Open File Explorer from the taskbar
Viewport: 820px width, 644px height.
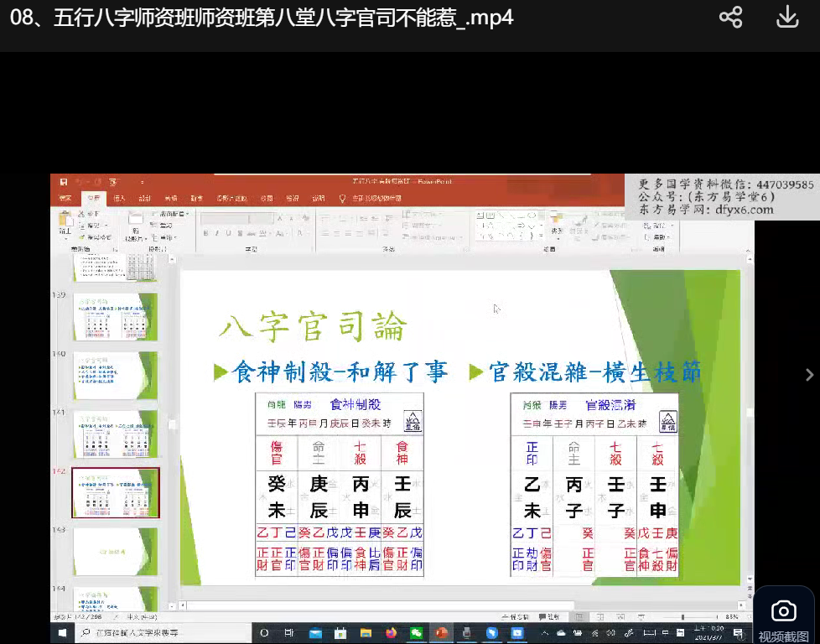(366, 633)
